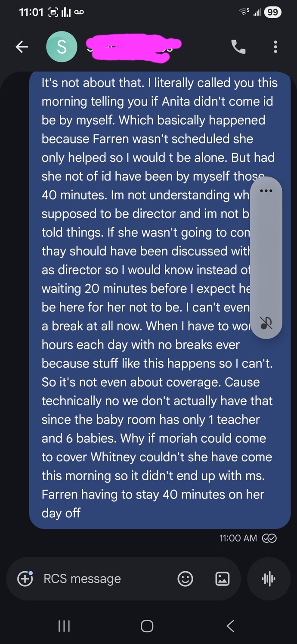Start a phone call with this contact
The image size is (297, 644).
click(x=238, y=47)
